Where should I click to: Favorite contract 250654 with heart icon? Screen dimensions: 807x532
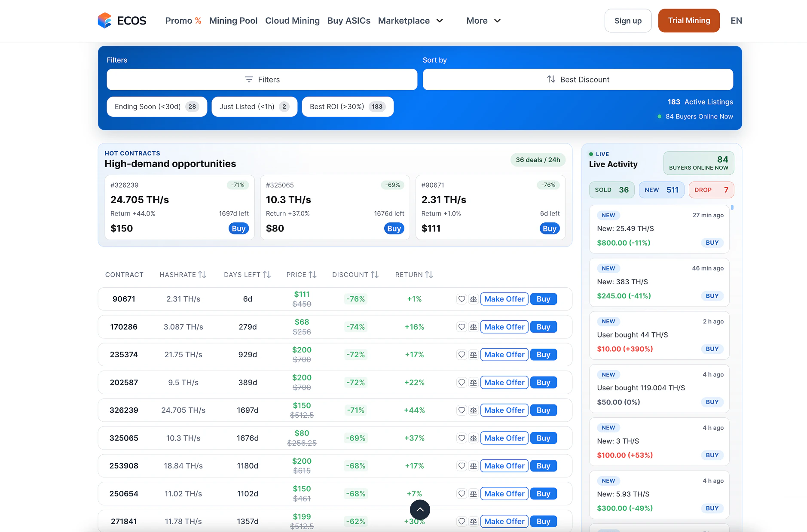click(462, 494)
